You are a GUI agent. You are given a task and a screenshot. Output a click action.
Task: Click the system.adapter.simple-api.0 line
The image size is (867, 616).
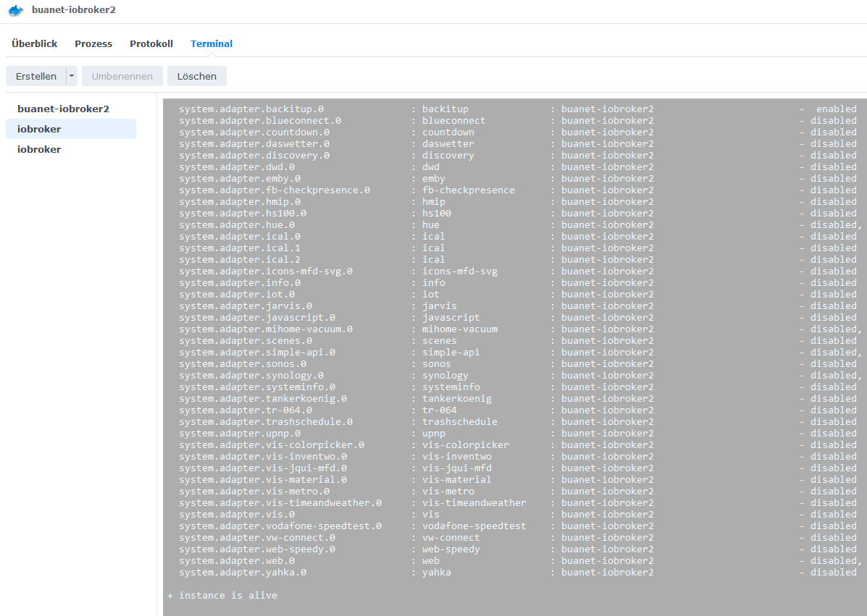[x=257, y=353]
